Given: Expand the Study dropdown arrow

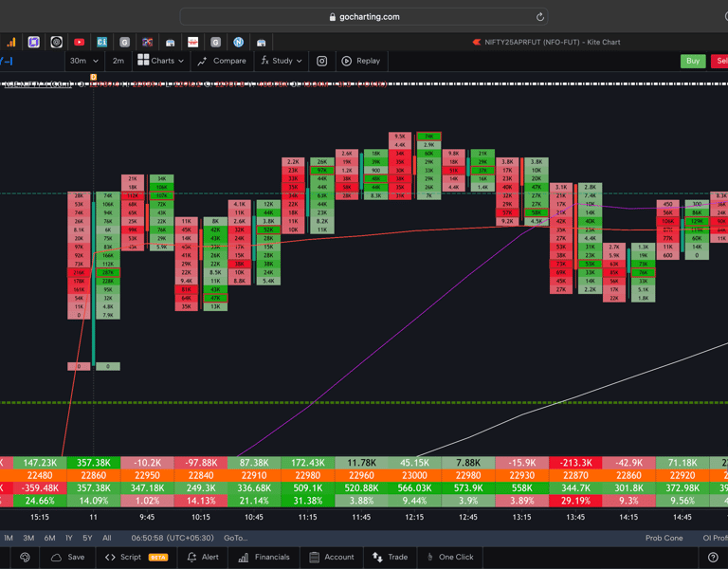Looking at the screenshot, I should (299, 62).
